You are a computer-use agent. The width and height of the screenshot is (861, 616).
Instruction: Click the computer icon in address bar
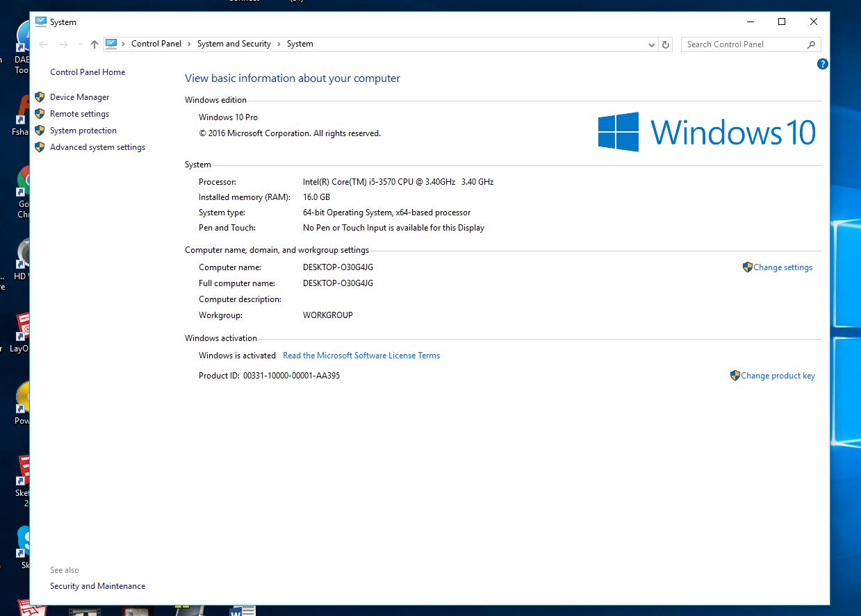(x=111, y=44)
